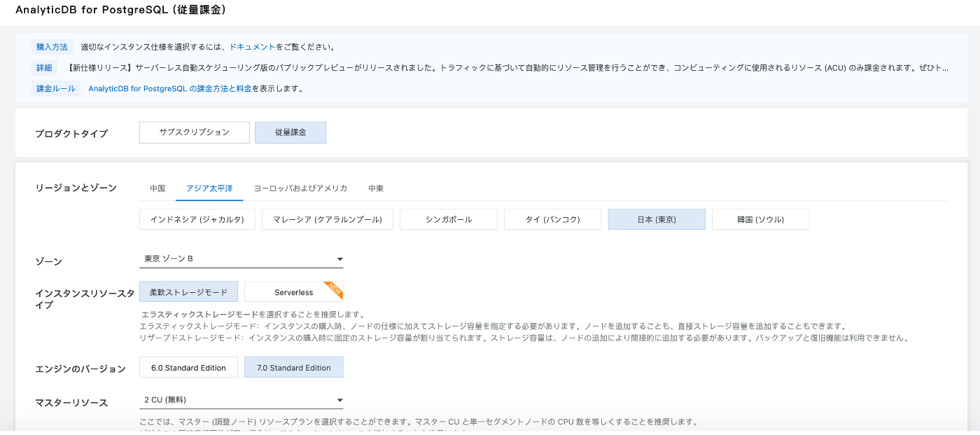This screenshot has width=980, height=435.
Task: Choose シンガポール region
Action: [448, 219]
